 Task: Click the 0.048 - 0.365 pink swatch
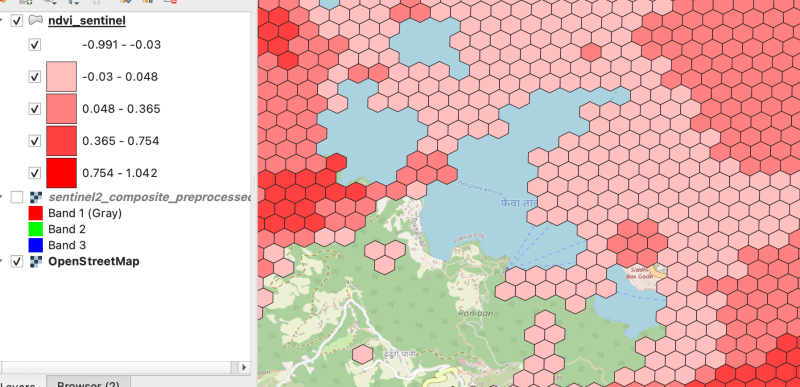click(x=61, y=109)
